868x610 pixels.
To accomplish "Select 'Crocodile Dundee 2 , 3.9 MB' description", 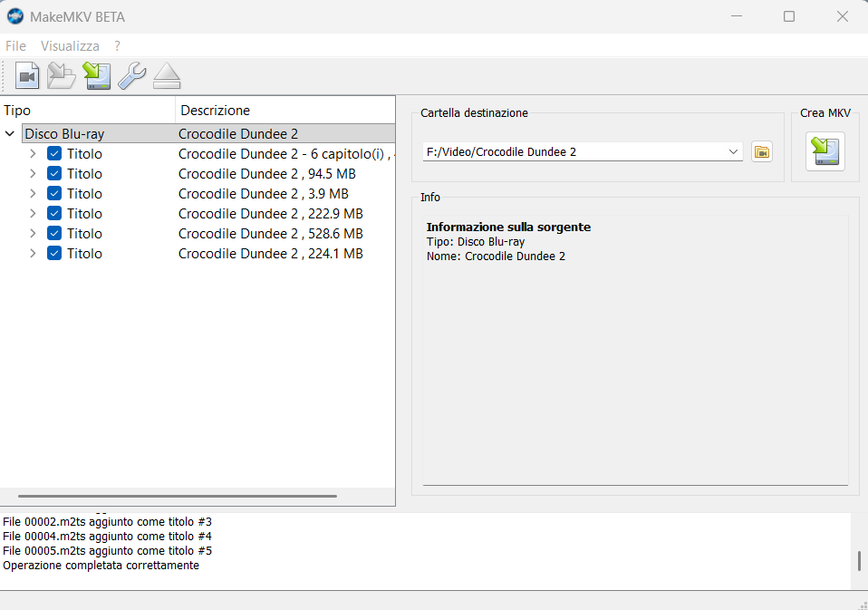I will tap(264, 194).
